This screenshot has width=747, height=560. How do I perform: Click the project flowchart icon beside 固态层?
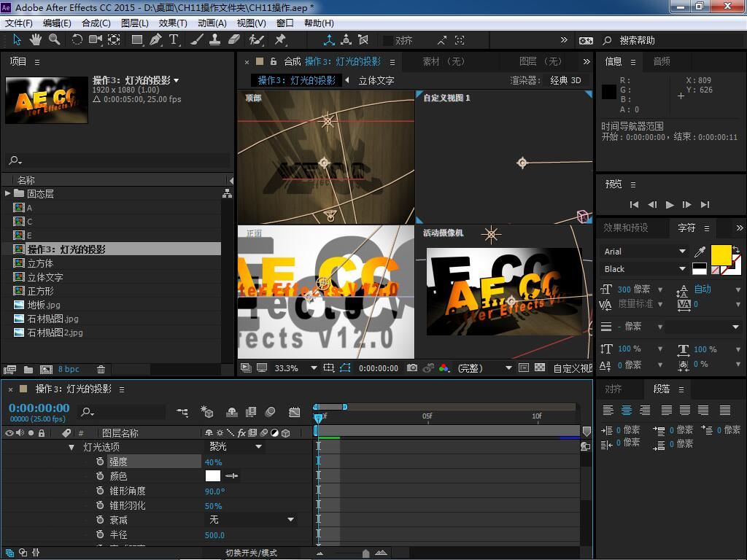[228, 193]
